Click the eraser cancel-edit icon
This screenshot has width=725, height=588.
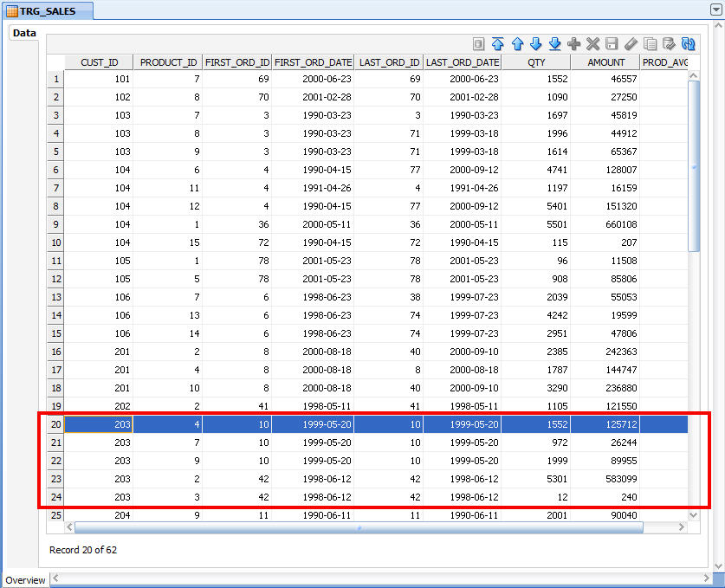(x=631, y=44)
